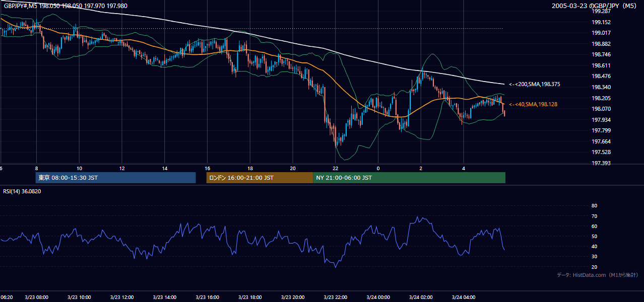Click RSI scale value 60
This screenshot has width=644, height=302.
tap(594, 226)
